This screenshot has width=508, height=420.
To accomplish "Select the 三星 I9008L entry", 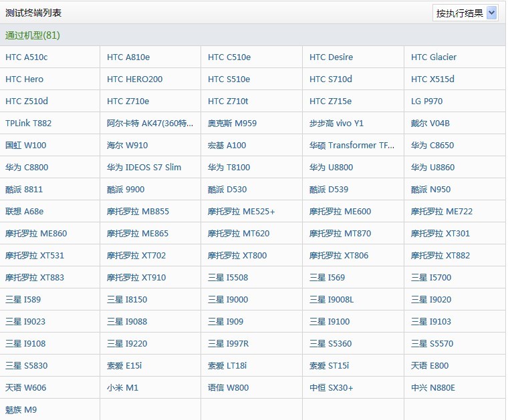I will point(332,299).
